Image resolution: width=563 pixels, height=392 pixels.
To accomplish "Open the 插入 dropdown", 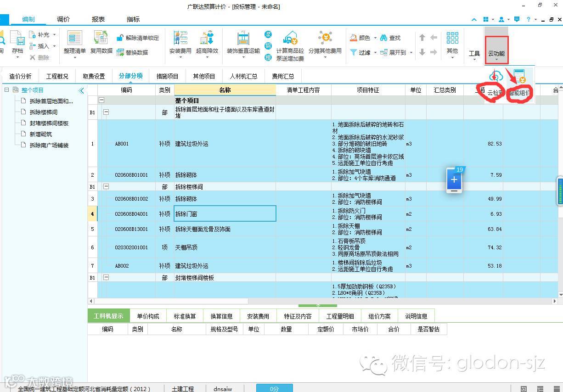I will click(x=54, y=46).
